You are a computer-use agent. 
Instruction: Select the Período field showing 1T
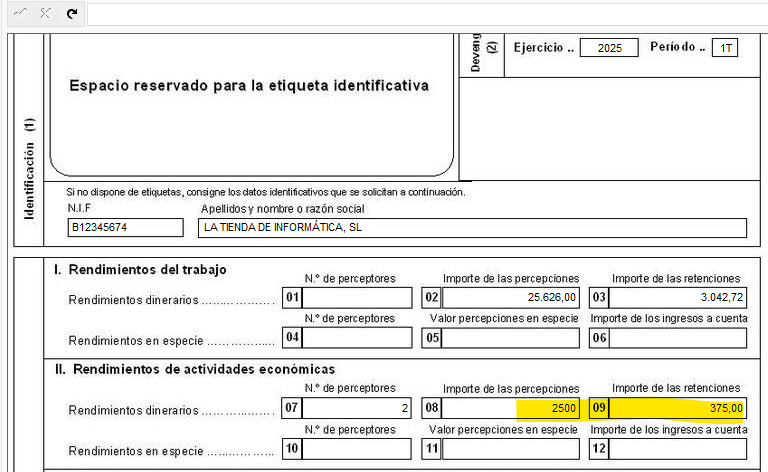coord(724,48)
